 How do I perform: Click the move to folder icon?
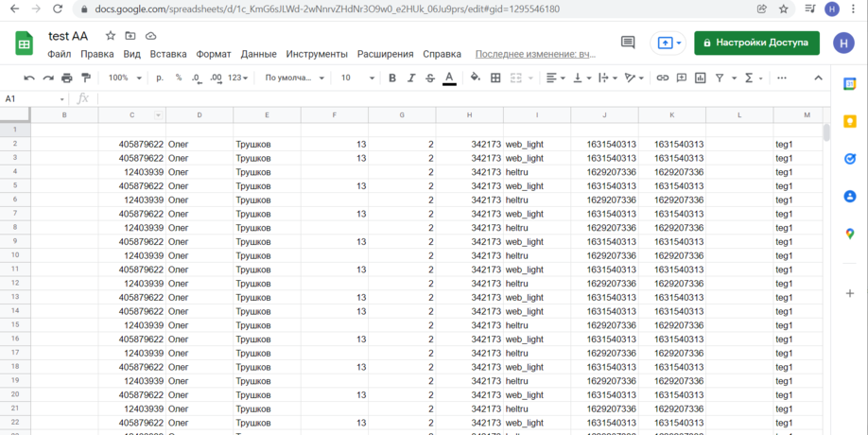point(130,36)
